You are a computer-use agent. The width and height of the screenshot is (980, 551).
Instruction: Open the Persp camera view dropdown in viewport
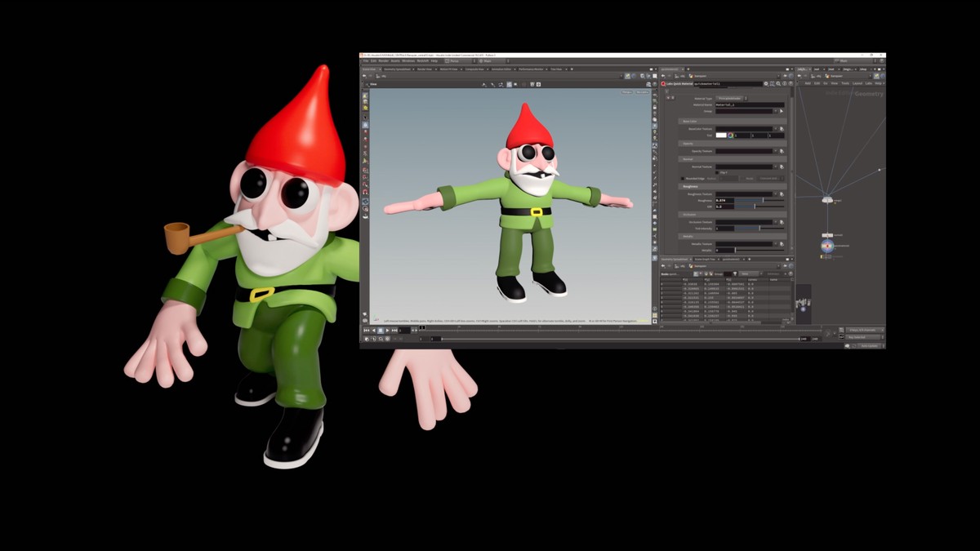[627, 92]
